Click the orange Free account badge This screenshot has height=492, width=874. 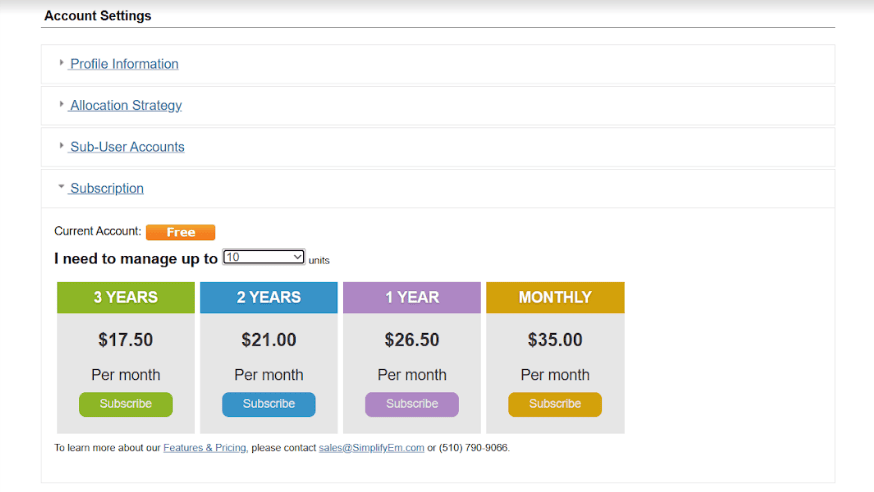[180, 232]
